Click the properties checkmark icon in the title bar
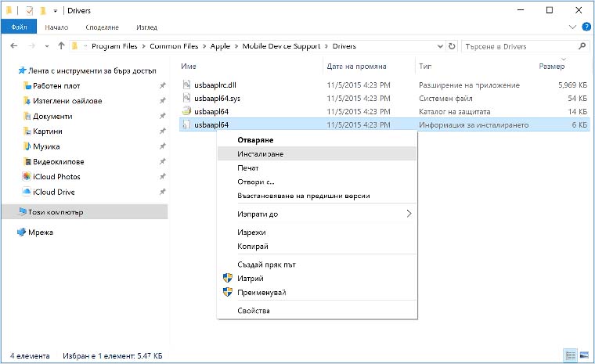 30,10
